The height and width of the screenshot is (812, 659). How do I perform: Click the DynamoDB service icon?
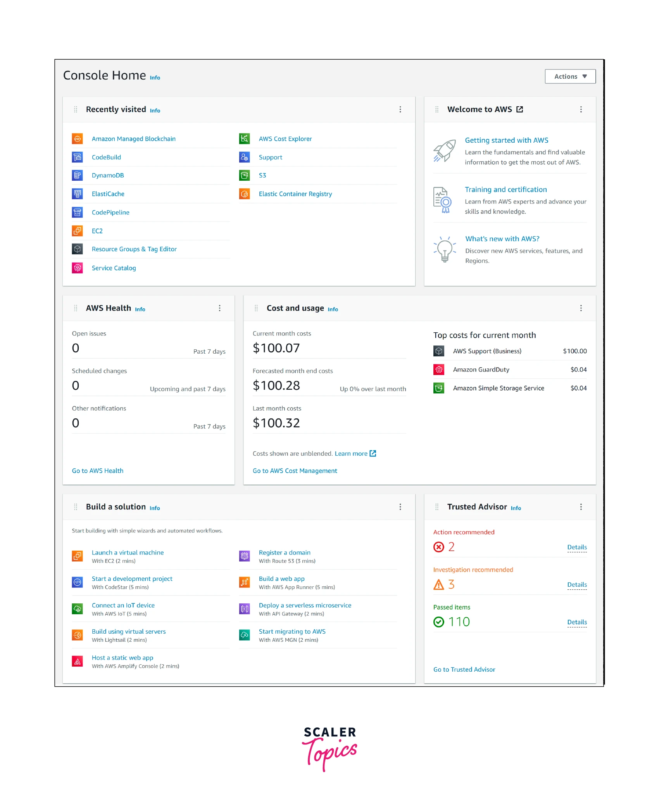tap(77, 175)
